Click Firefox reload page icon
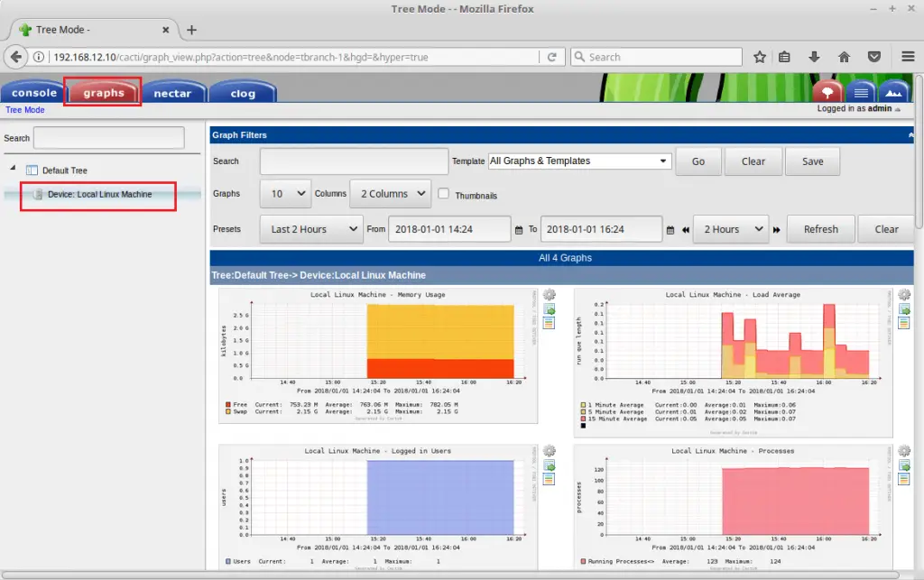This screenshot has width=924, height=580. point(552,57)
